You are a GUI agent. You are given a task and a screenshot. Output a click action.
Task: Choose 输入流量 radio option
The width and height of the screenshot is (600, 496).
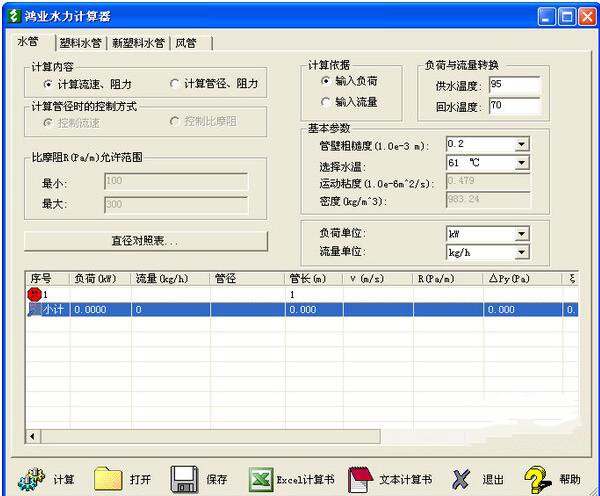coord(326,101)
